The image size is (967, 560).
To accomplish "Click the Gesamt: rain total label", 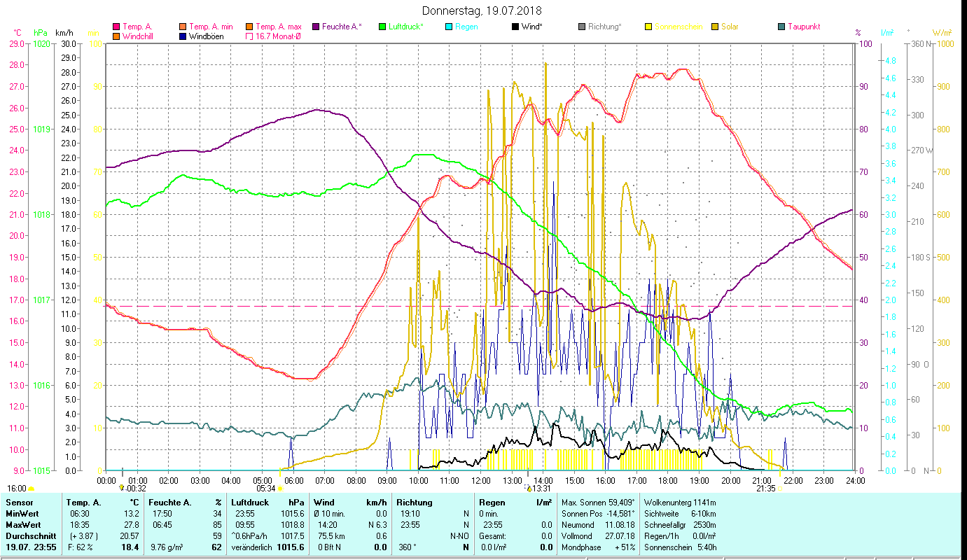I will [493, 536].
